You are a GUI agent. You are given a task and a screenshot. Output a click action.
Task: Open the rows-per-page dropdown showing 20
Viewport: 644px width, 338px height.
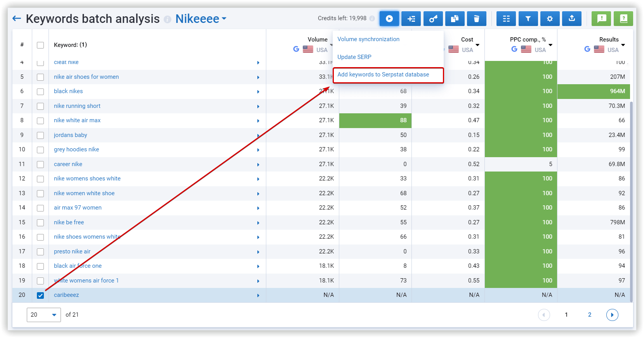[44, 315]
